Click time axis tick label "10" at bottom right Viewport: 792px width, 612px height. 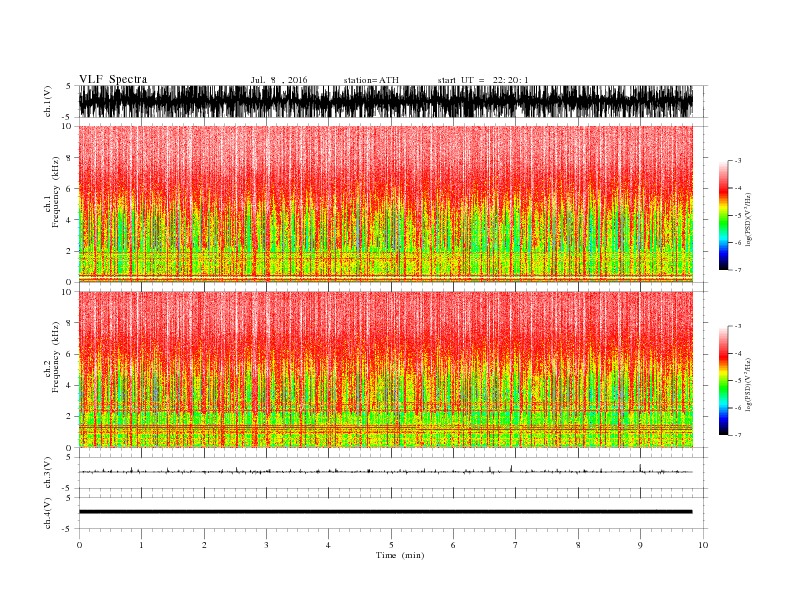tap(703, 545)
